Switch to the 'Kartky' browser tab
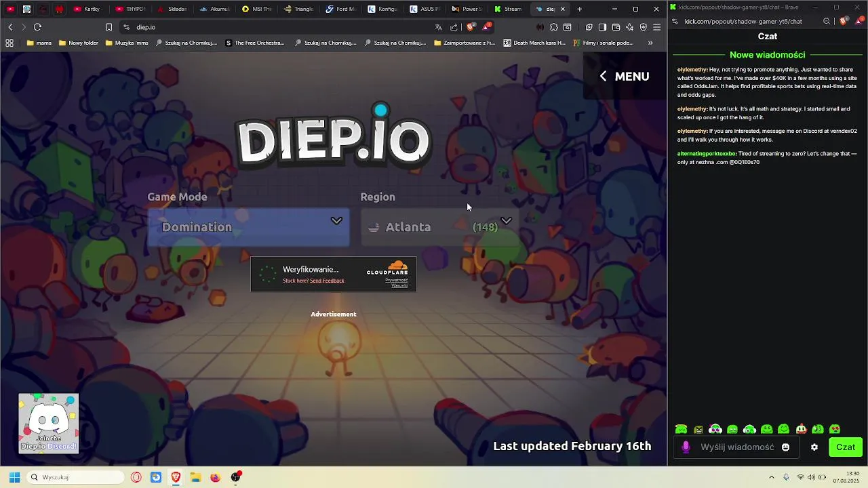 tap(87, 9)
